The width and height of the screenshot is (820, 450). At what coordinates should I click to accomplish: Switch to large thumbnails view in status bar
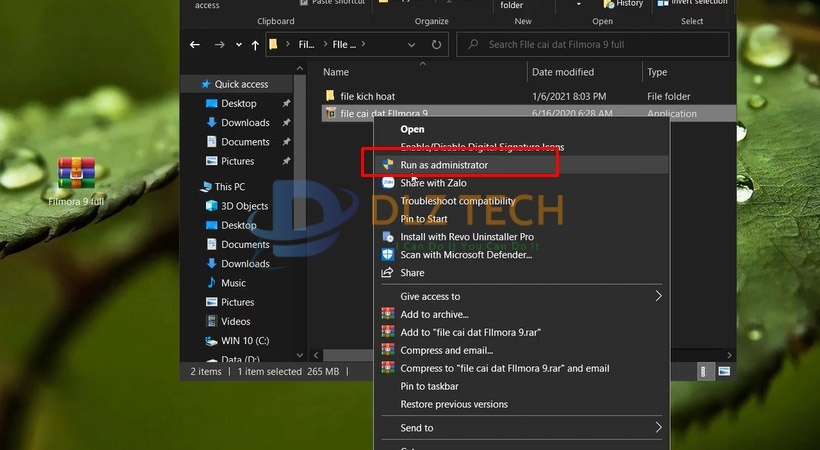point(726,371)
